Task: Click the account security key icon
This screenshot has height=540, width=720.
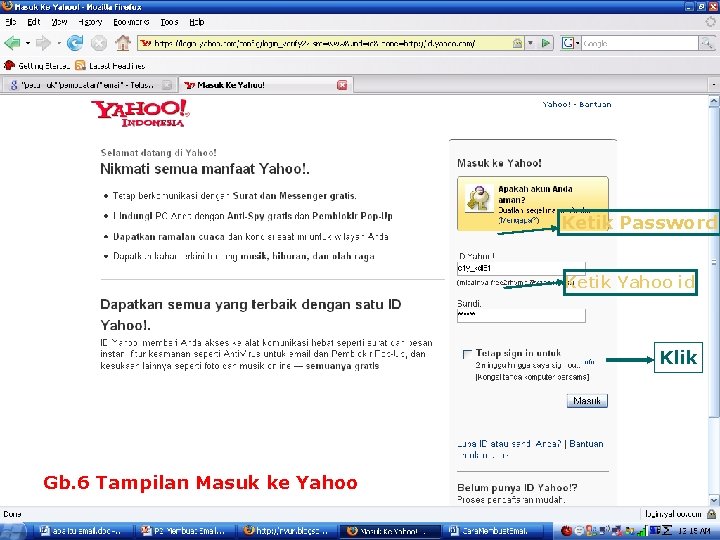Action: [479, 198]
